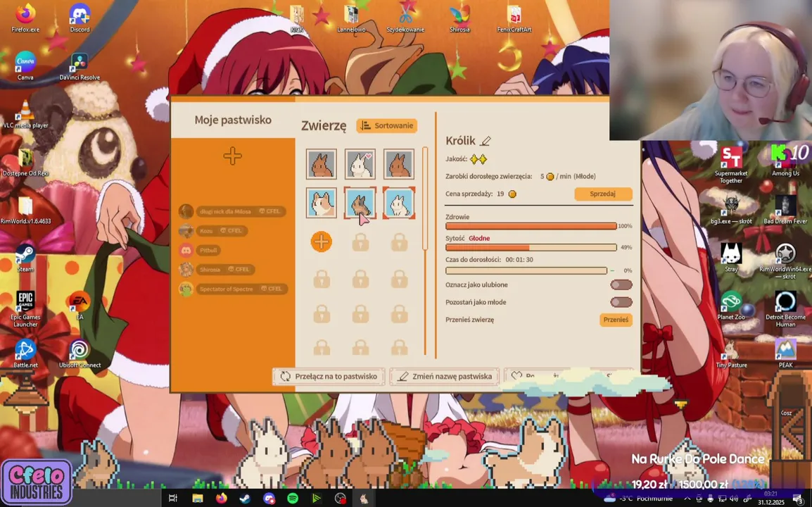Open Steam from taskbar
812x507 pixels.
(245, 498)
